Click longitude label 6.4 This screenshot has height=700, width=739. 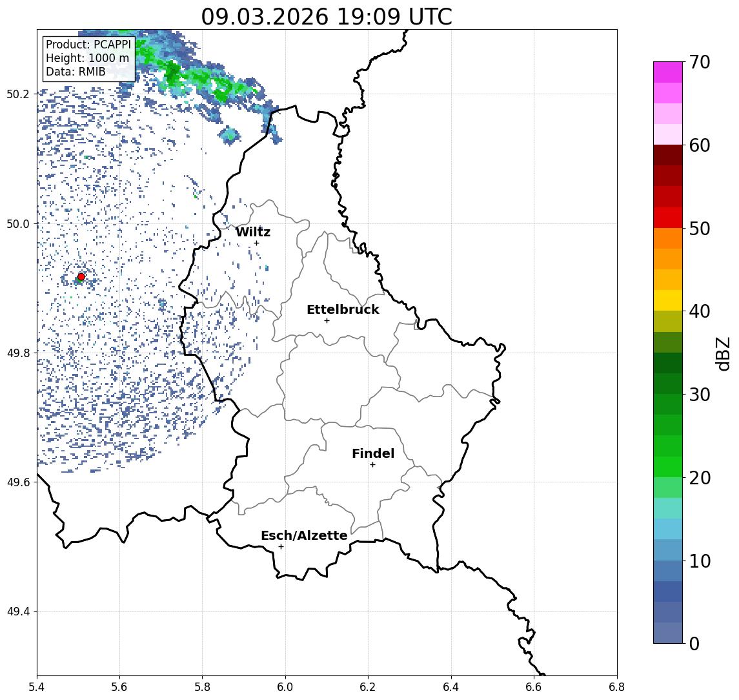point(451,687)
